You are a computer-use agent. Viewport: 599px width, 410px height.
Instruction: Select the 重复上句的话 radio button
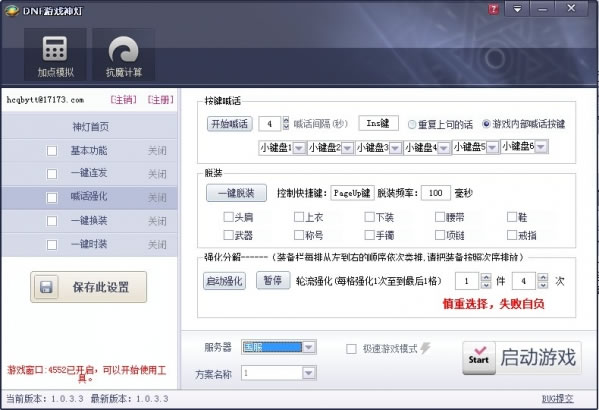(412, 125)
